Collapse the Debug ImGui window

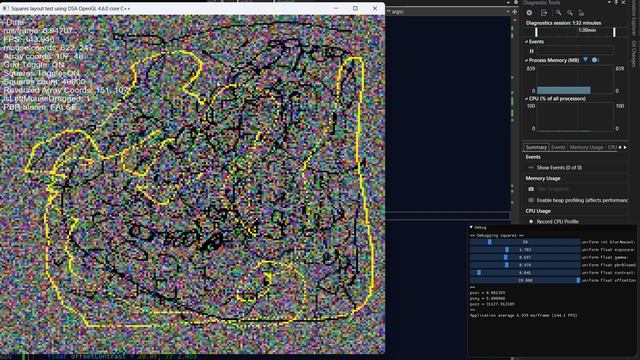click(x=471, y=227)
